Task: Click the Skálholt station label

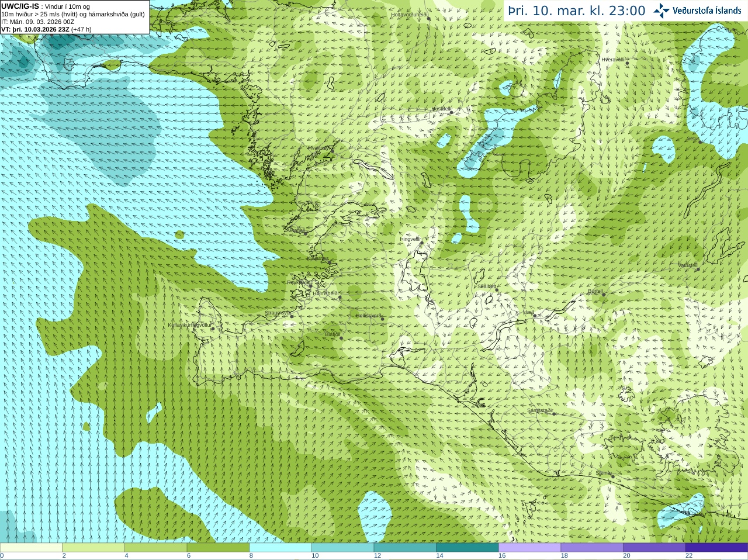Action: [x=487, y=286]
